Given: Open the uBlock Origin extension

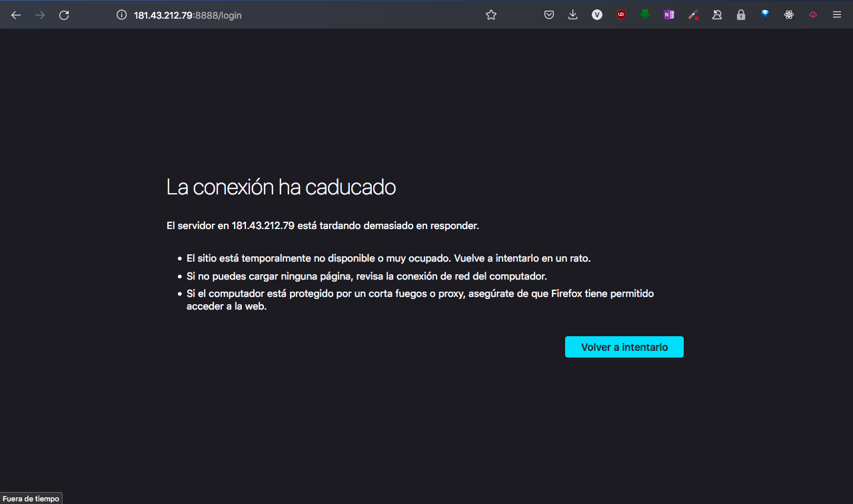Looking at the screenshot, I should click(621, 15).
